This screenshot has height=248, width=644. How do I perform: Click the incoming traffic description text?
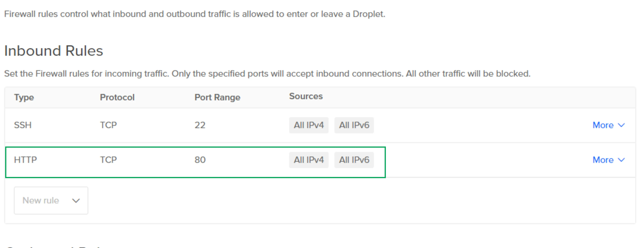[267, 74]
